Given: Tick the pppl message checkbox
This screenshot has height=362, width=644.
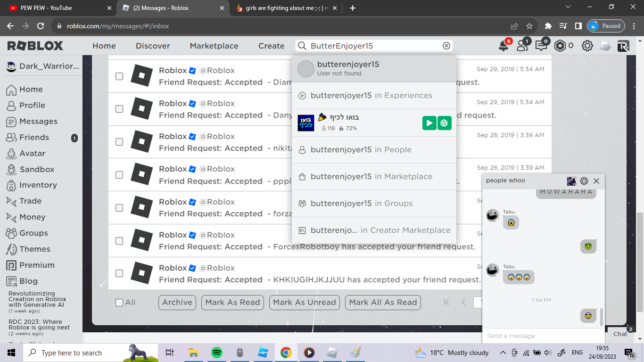Looking at the screenshot, I should [119, 175].
